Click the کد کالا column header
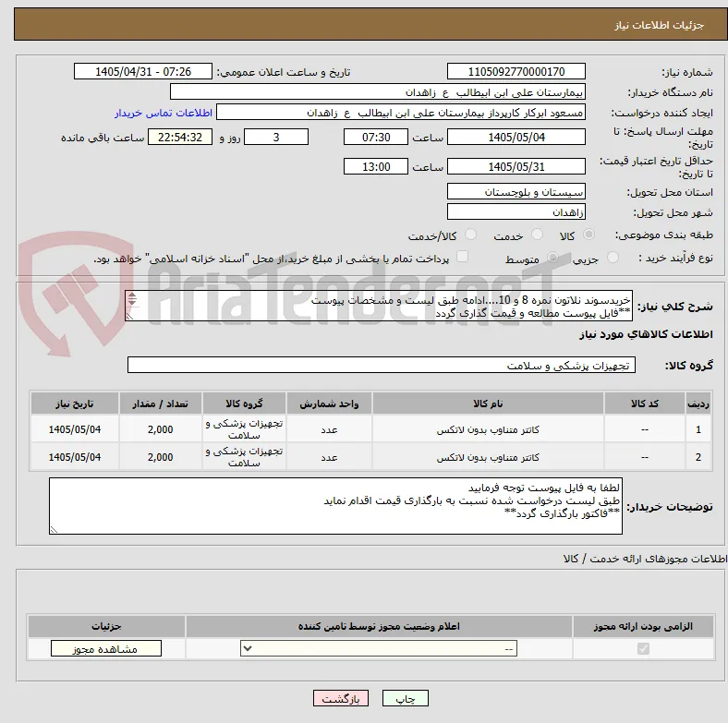This screenshot has height=723, width=728. point(645,404)
